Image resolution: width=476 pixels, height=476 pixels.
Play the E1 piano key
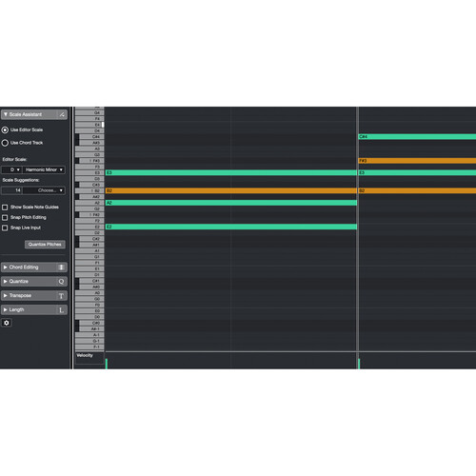[x=89, y=268]
